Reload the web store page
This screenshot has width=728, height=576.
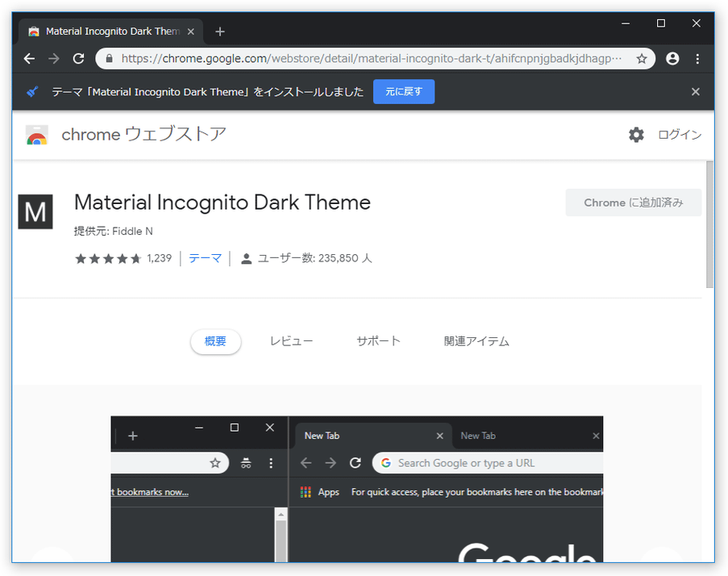[78, 59]
